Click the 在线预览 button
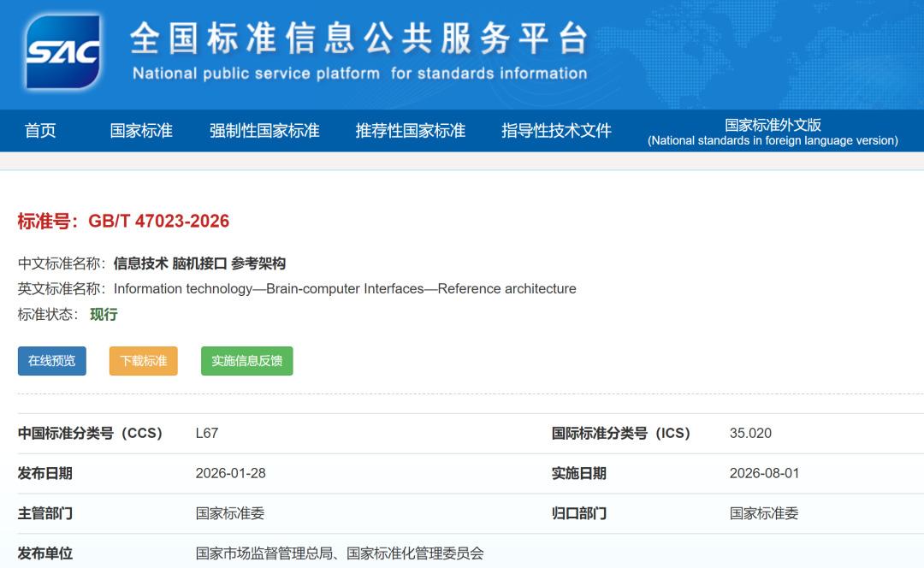Image resolution: width=924 pixels, height=568 pixels. 52,361
